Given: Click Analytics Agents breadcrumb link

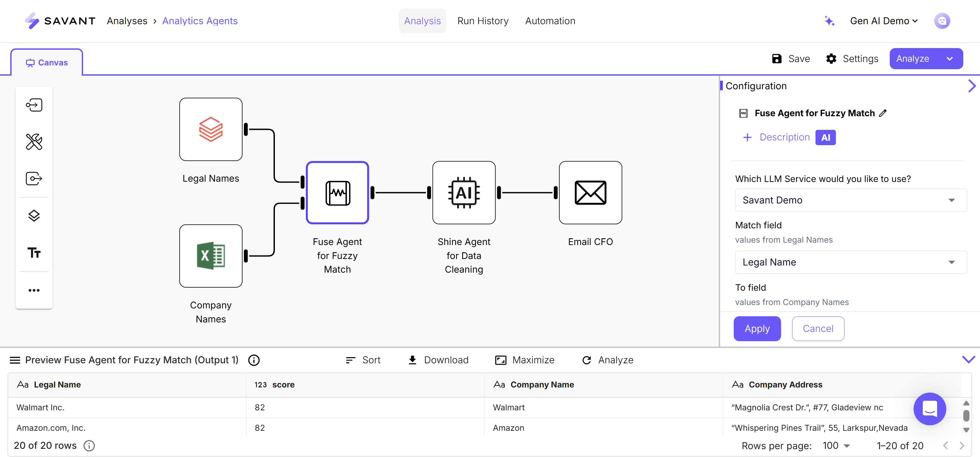Looking at the screenshot, I should tap(200, 21).
